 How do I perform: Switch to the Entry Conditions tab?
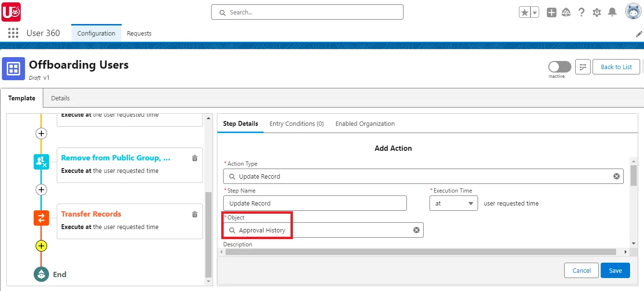(x=296, y=123)
